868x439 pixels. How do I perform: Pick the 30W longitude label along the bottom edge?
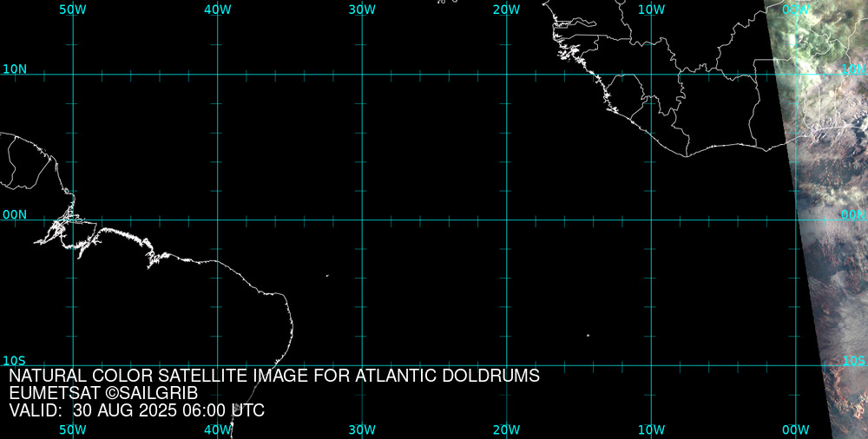(363, 429)
